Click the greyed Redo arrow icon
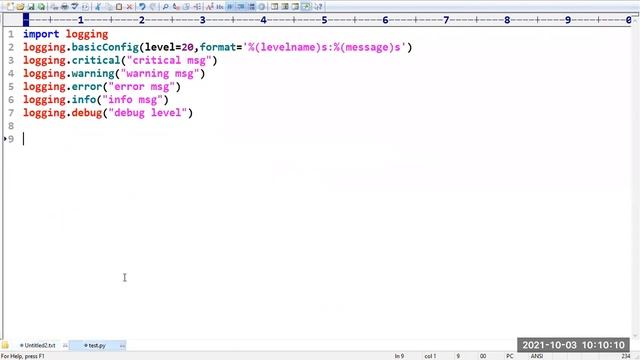Image resolution: width=640 pixels, height=360 pixels. (x=153, y=7)
